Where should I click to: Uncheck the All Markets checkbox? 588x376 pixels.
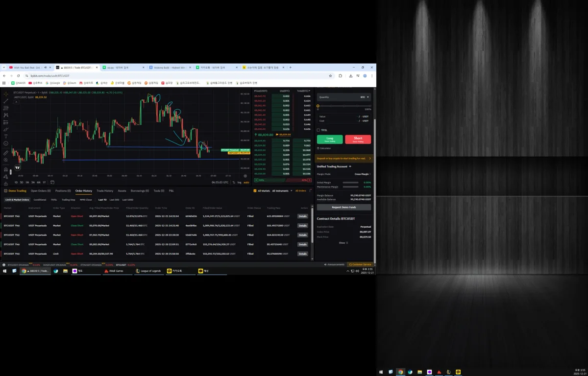tap(255, 190)
